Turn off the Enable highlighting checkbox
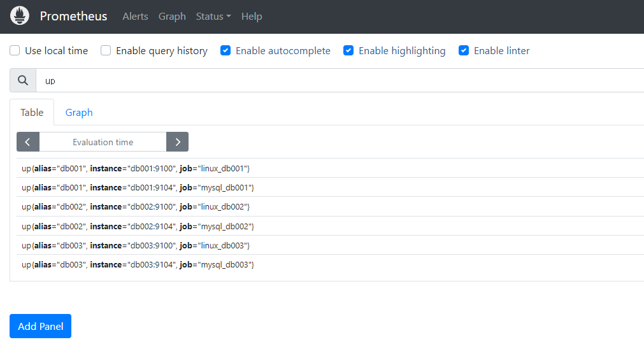644x356 pixels. point(348,50)
